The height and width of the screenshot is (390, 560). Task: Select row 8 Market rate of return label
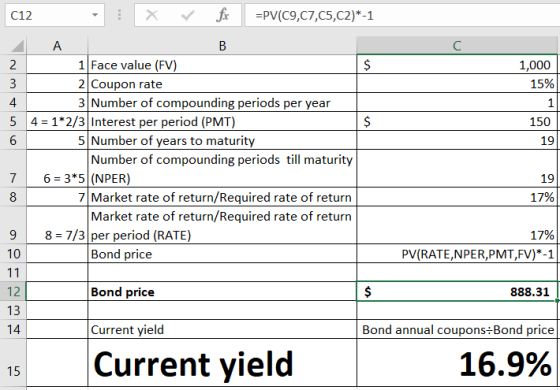click(222, 197)
